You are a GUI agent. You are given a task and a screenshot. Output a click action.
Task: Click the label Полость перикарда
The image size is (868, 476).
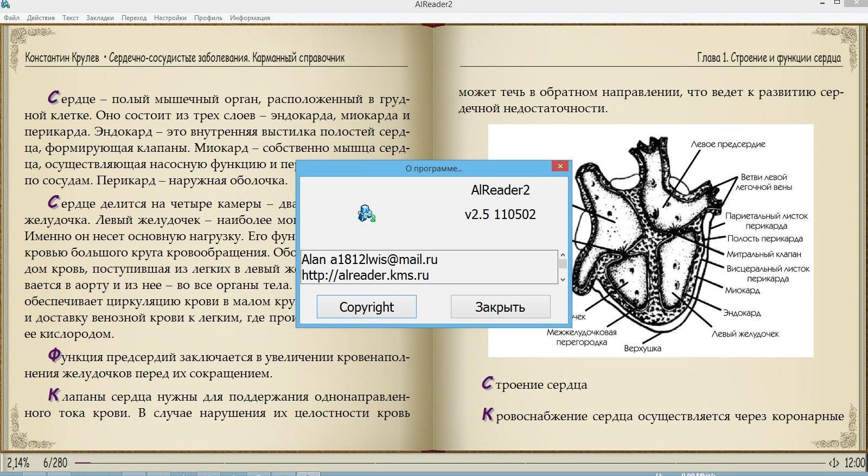click(765, 239)
